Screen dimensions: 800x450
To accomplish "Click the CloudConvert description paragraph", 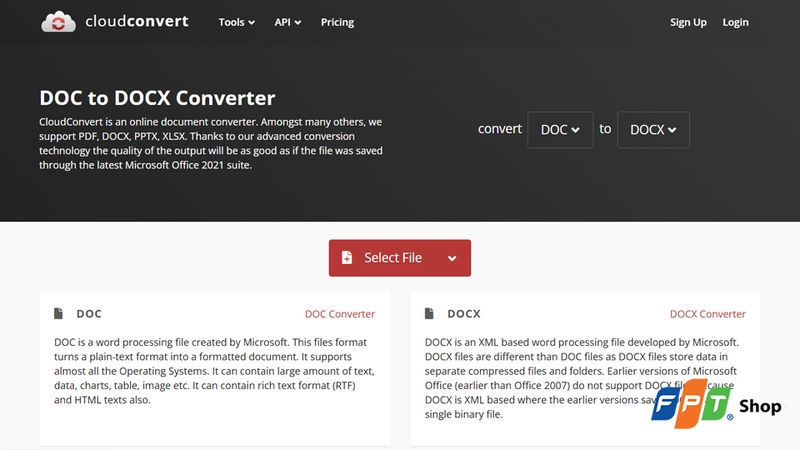I will [211, 143].
